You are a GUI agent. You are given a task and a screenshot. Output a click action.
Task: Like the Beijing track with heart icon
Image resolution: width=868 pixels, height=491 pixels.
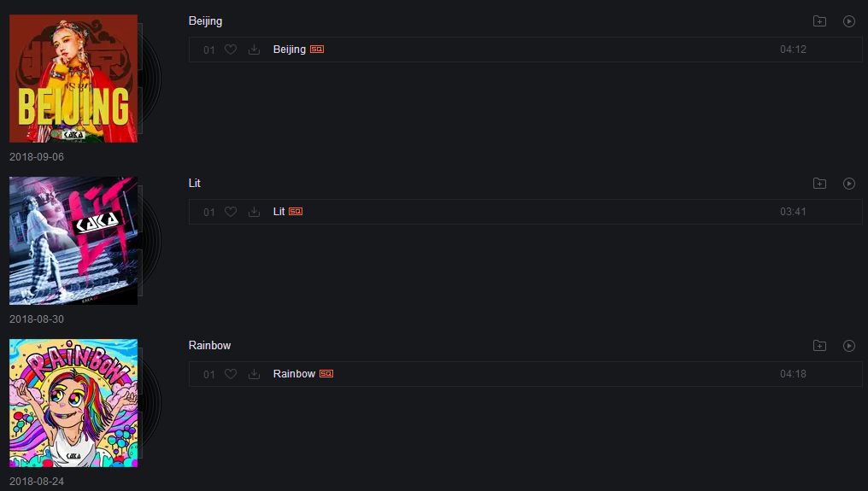(x=231, y=50)
